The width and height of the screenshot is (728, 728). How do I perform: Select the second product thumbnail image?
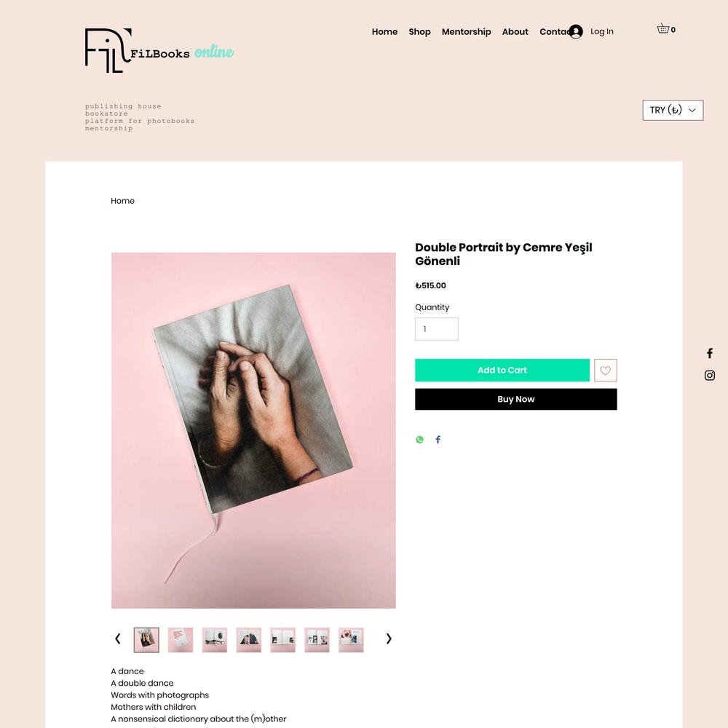point(181,640)
